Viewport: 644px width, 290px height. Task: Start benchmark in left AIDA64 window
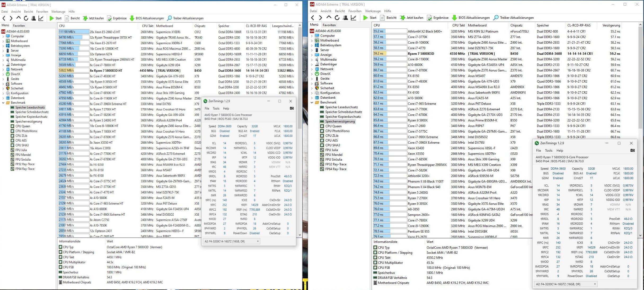[x=55, y=18]
